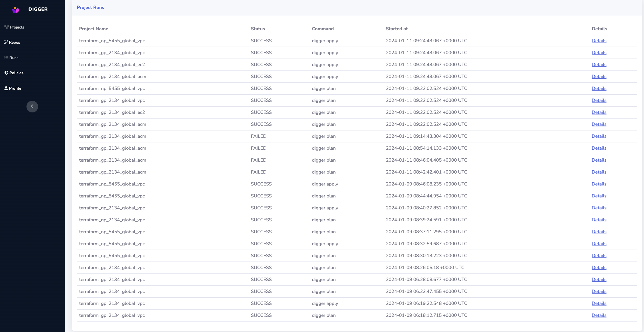
Task: Click the Profile person icon
Action: [6, 88]
